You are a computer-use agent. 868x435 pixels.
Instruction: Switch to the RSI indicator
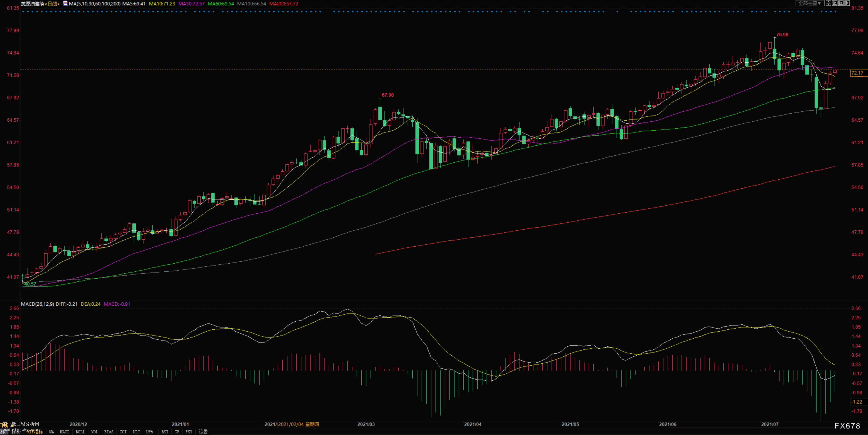tap(165, 432)
